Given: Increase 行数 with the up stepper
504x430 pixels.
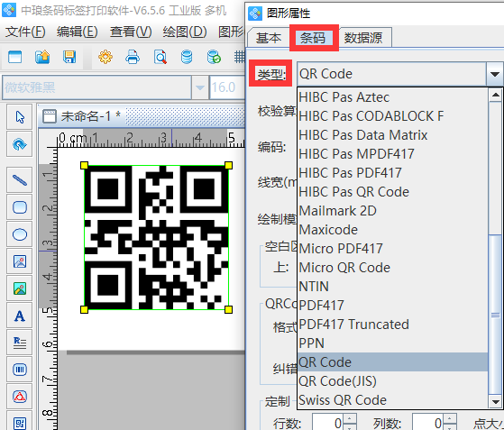Looking at the screenshot, I should tap(350, 418).
